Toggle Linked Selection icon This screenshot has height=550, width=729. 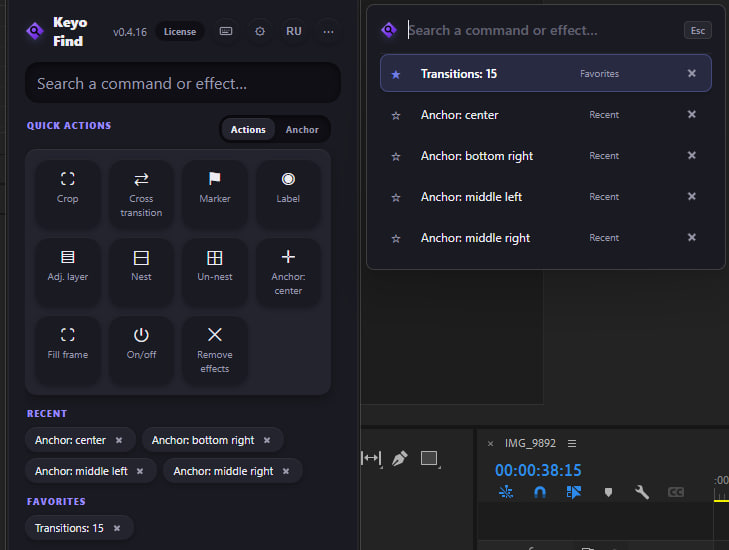tap(574, 492)
